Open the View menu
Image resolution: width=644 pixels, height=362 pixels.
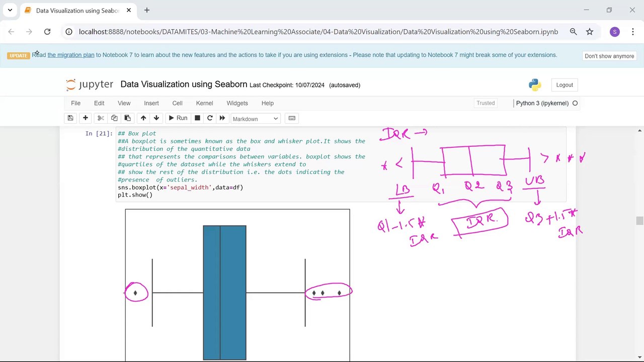coord(124,103)
